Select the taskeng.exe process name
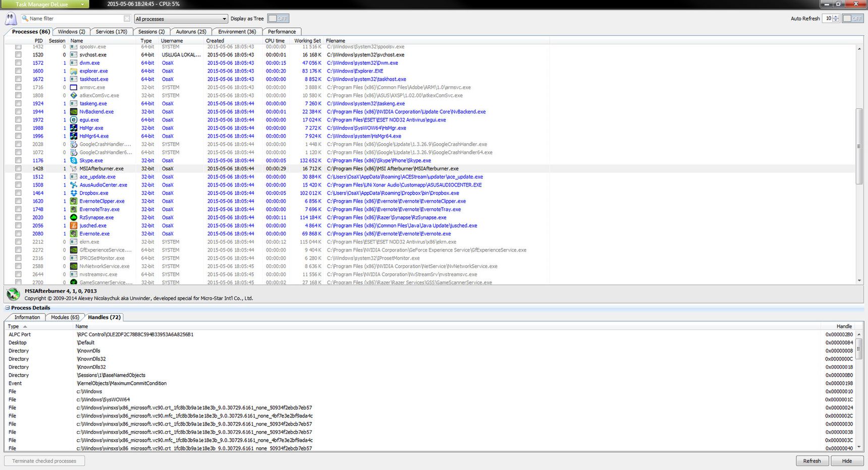 (x=93, y=103)
